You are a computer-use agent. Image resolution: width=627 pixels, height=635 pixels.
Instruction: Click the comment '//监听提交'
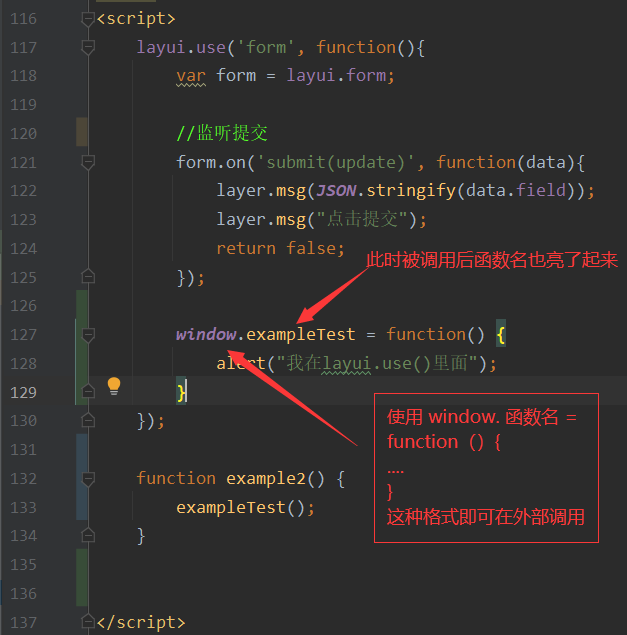click(222, 133)
